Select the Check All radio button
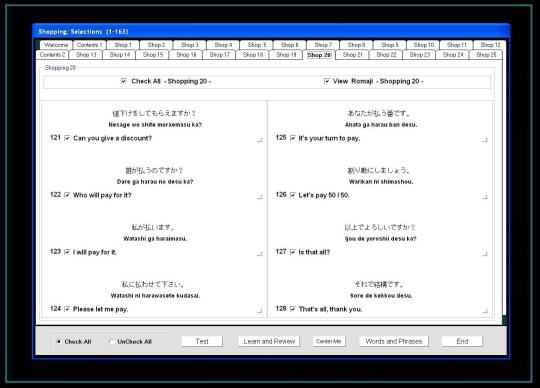The image size is (540, 388). pyautogui.click(x=59, y=342)
